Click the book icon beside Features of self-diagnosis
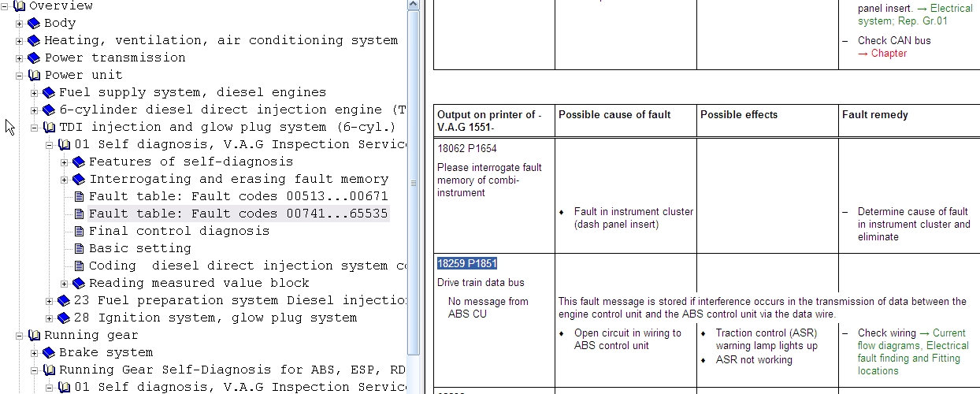 click(x=79, y=162)
